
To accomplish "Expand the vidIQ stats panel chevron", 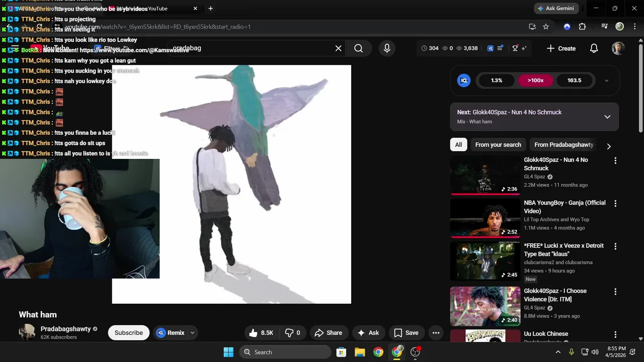I will 606,80.
